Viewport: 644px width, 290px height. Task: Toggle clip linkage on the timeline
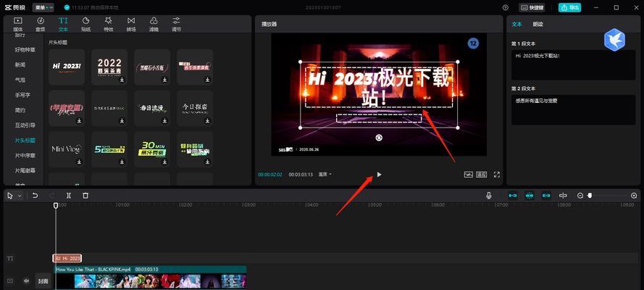pos(546,196)
